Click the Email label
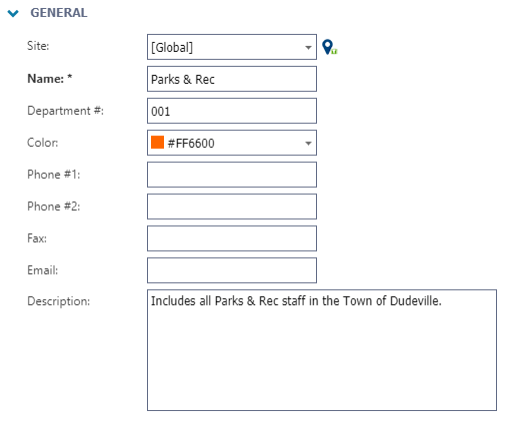This screenshot has width=505, height=423. [x=42, y=270]
